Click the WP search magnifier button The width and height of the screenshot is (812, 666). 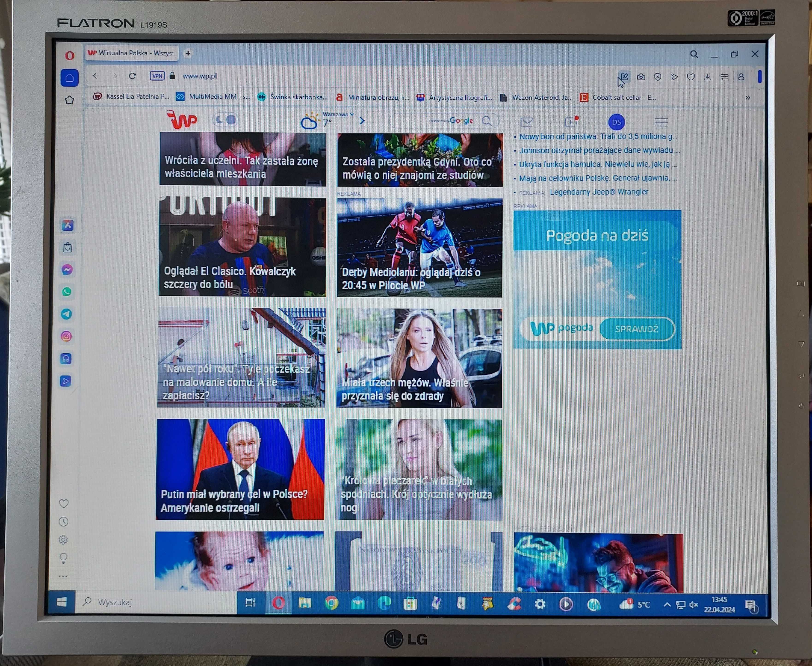click(x=487, y=121)
